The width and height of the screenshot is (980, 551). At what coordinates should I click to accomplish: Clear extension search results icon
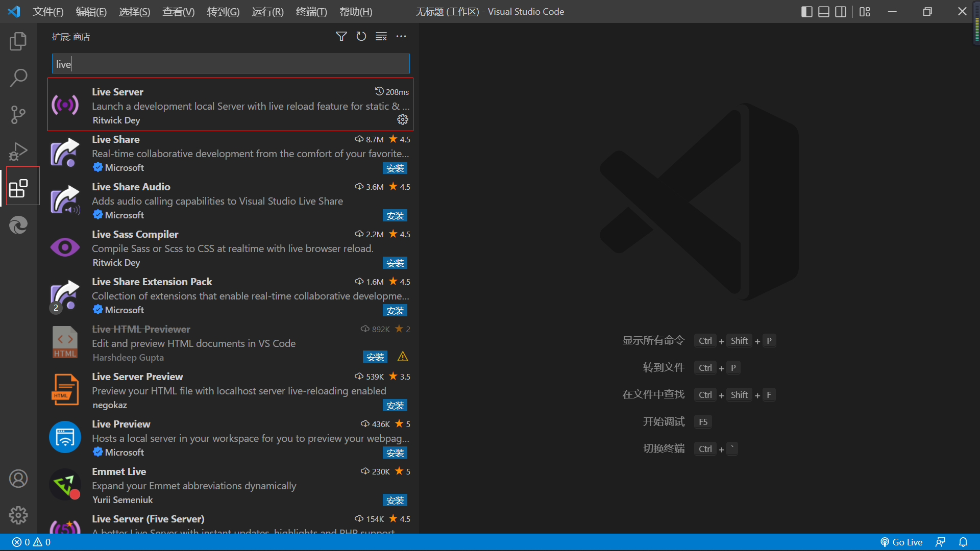(381, 37)
